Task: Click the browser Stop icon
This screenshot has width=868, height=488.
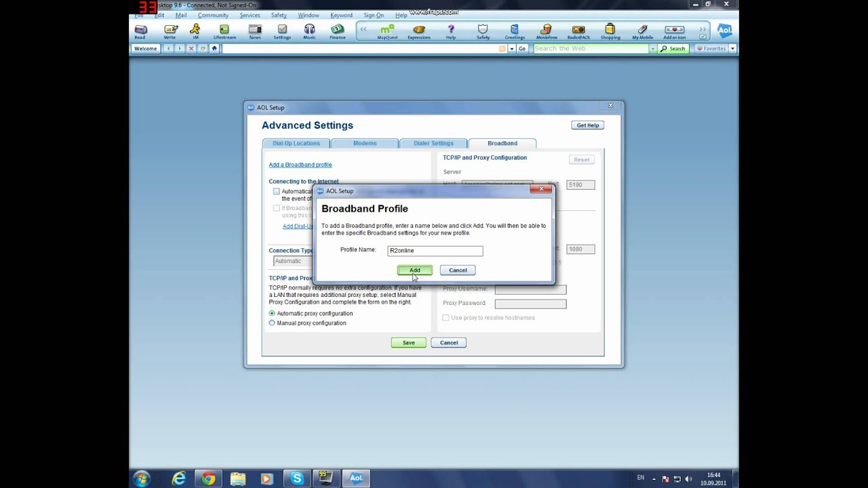Action: 191,49
